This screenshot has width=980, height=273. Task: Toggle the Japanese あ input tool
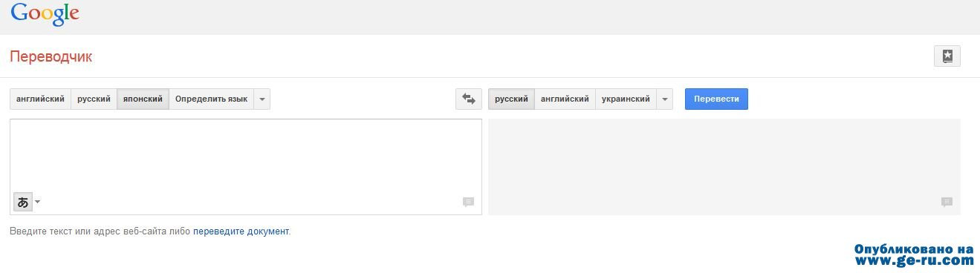click(23, 202)
